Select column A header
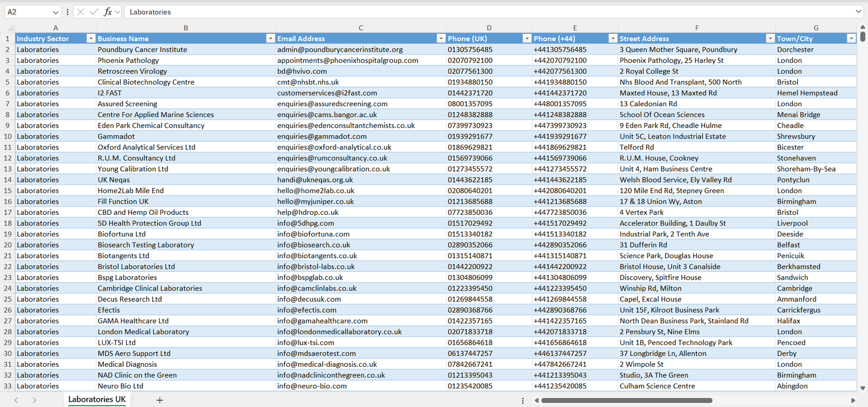 (x=55, y=28)
